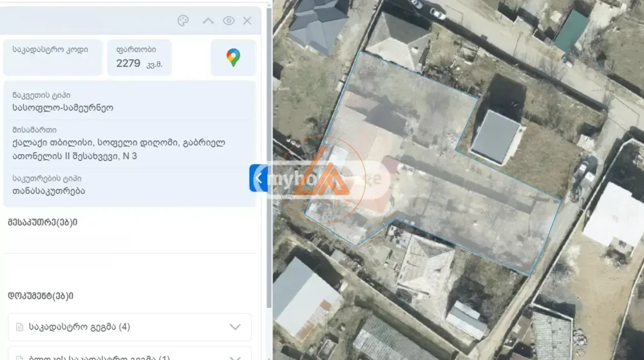
Task: Click the თანასაკუთრება ownership type value
Action: 48,191
